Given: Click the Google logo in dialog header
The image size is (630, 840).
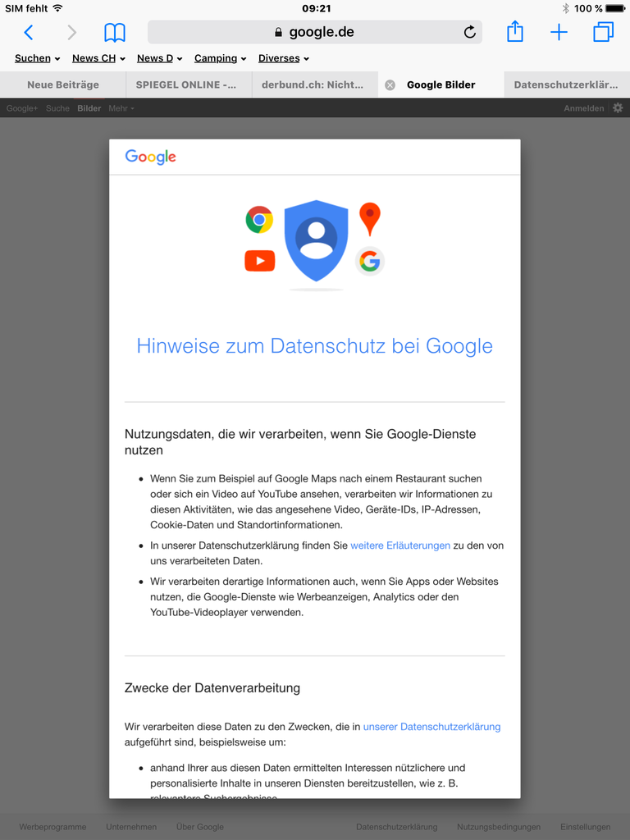Looking at the screenshot, I should click(151, 157).
